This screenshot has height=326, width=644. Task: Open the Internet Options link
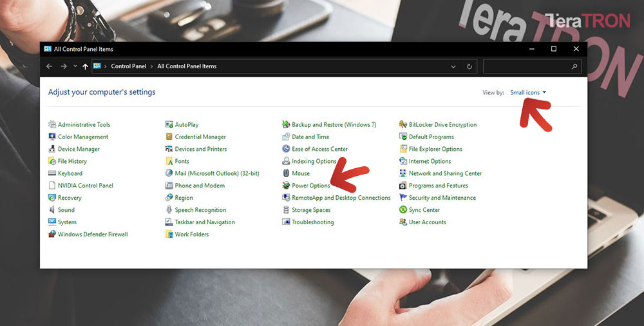[x=430, y=161]
